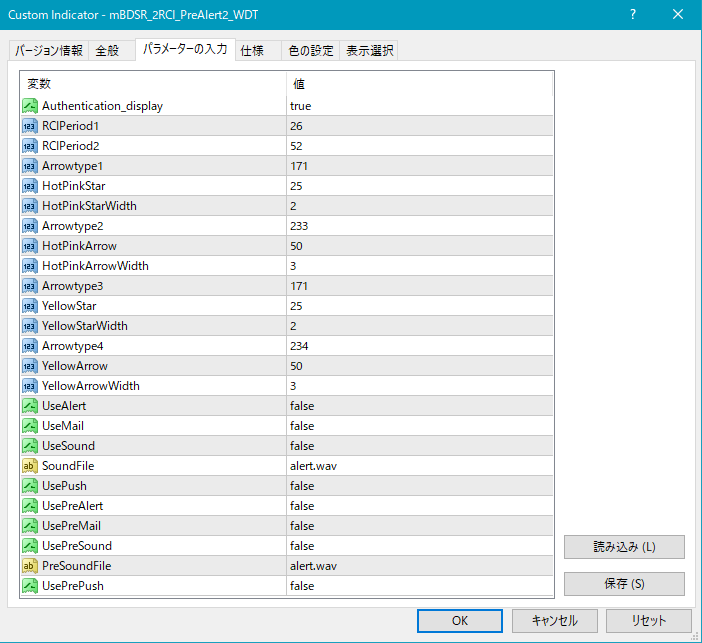Screen dimensions: 702x643
Task: Click the キャンセル button
Action: 555,621
